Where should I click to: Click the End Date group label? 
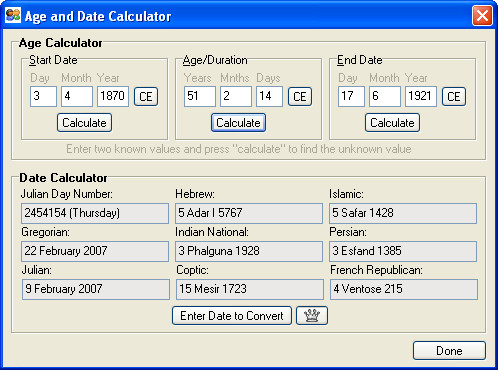[359, 60]
